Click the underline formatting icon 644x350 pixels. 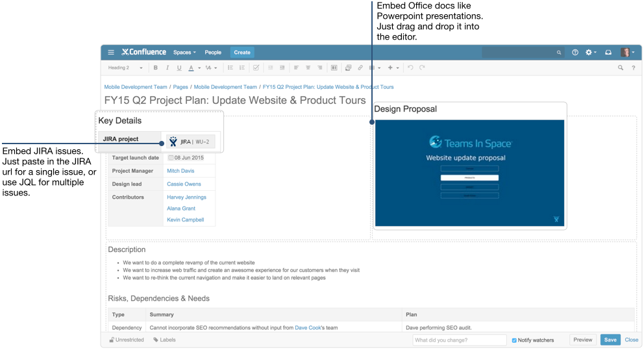coord(179,68)
